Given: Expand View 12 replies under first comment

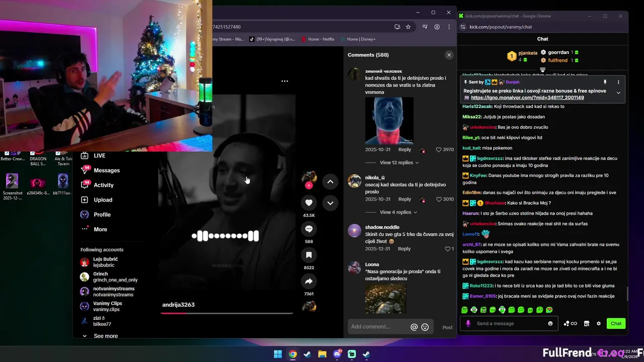Looking at the screenshot, I should coord(399,162).
